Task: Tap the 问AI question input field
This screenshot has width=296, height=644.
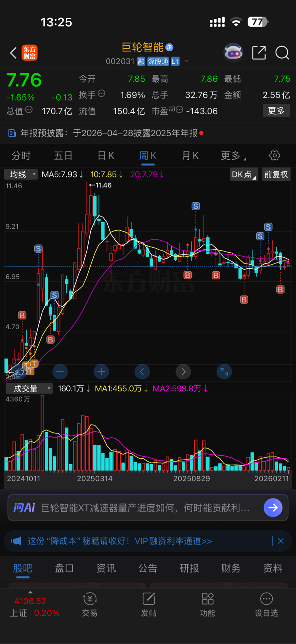Action: tap(148, 507)
